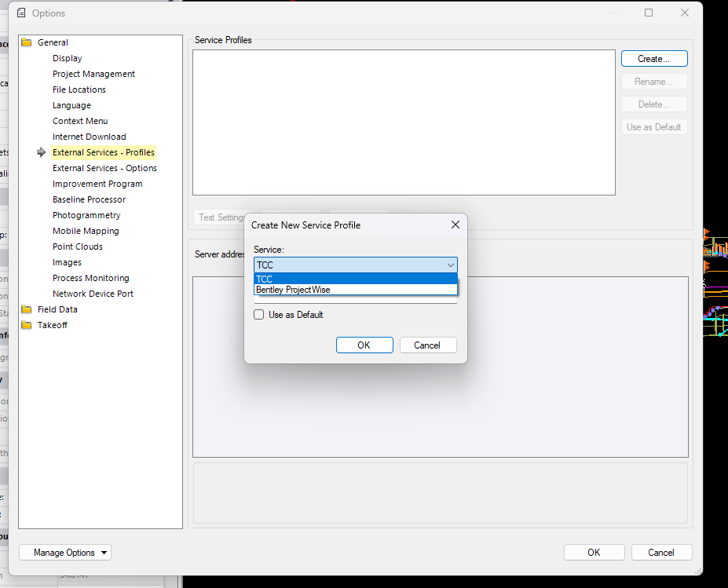Click Cancel in Create New Service Profile
This screenshot has height=588, width=728.
tap(427, 345)
